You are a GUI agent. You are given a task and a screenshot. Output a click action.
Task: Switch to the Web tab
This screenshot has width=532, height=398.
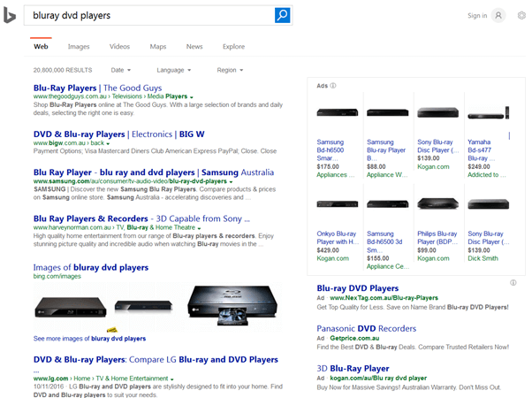tap(41, 47)
